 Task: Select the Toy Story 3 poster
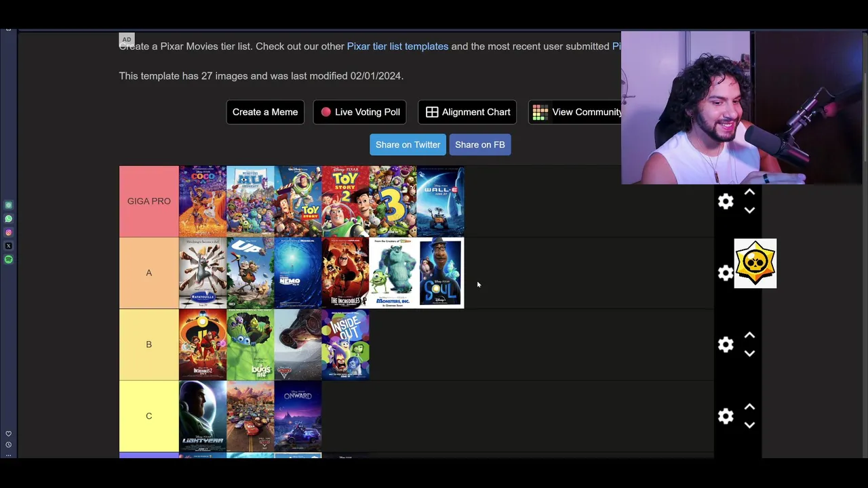393,201
